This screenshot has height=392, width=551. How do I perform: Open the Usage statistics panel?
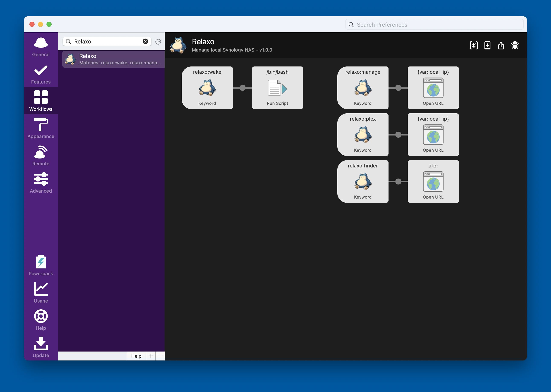[41, 293]
